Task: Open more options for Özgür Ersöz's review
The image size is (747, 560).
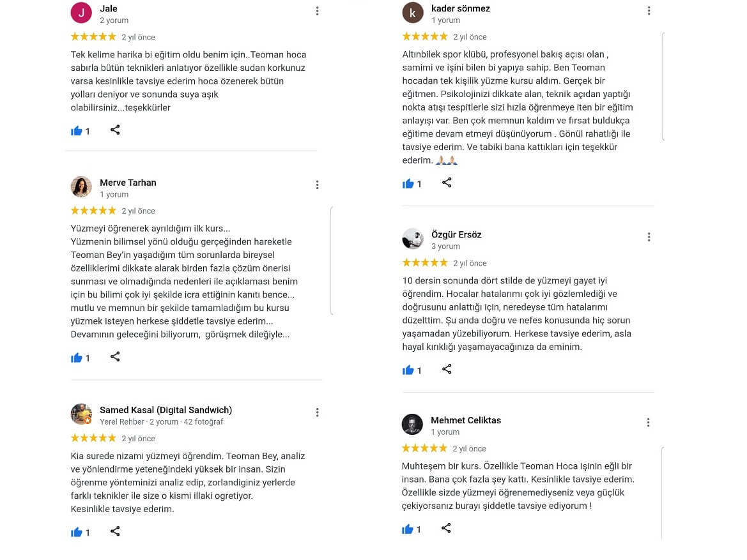Action: click(649, 237)
